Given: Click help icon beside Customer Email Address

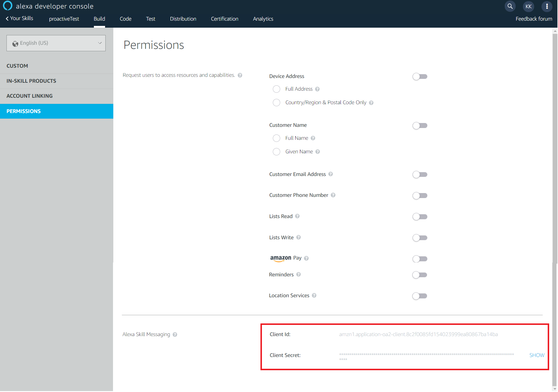Looking at the screenshot, I should 331,174.
